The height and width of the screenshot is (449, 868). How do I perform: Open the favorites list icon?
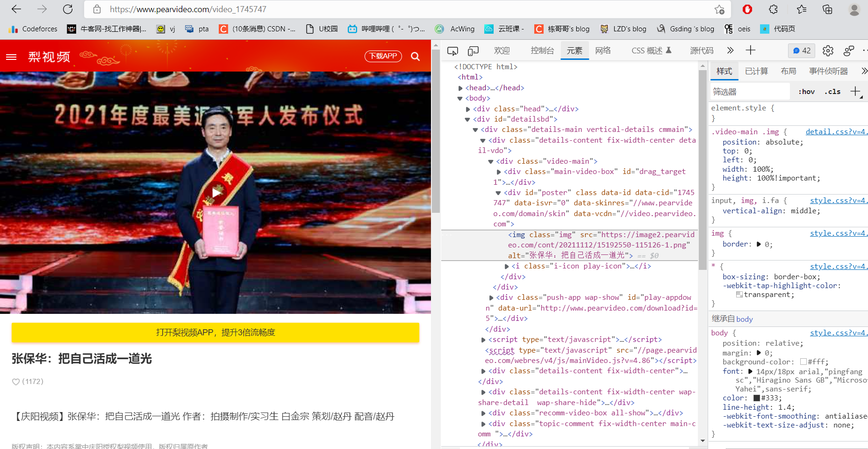pos(802,9)
